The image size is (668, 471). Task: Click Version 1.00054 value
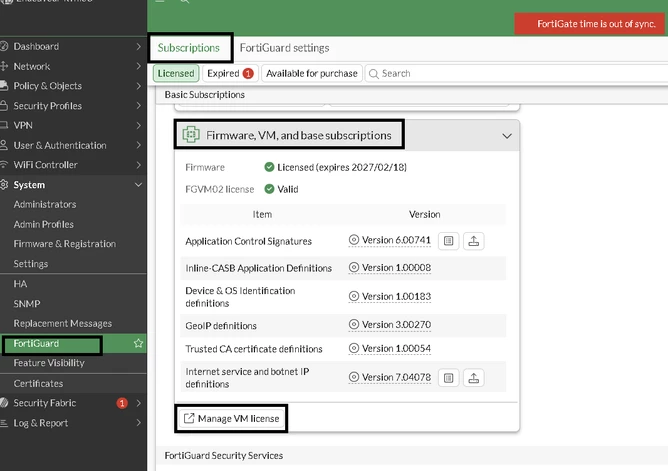396,348
